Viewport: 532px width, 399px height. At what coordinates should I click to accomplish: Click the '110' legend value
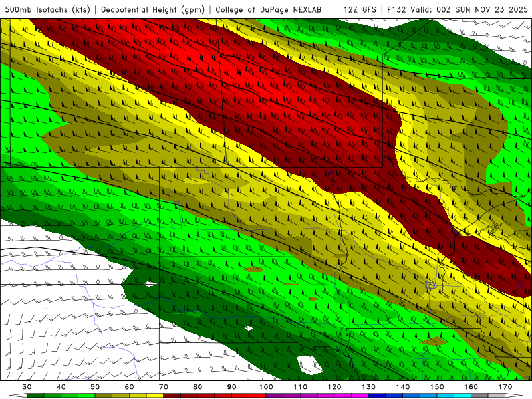[301, 387]
